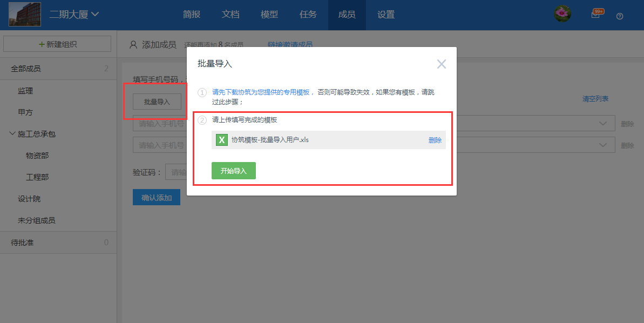Click the Excel file icon in the upload list
644x323 pixels.
point(221,140)
